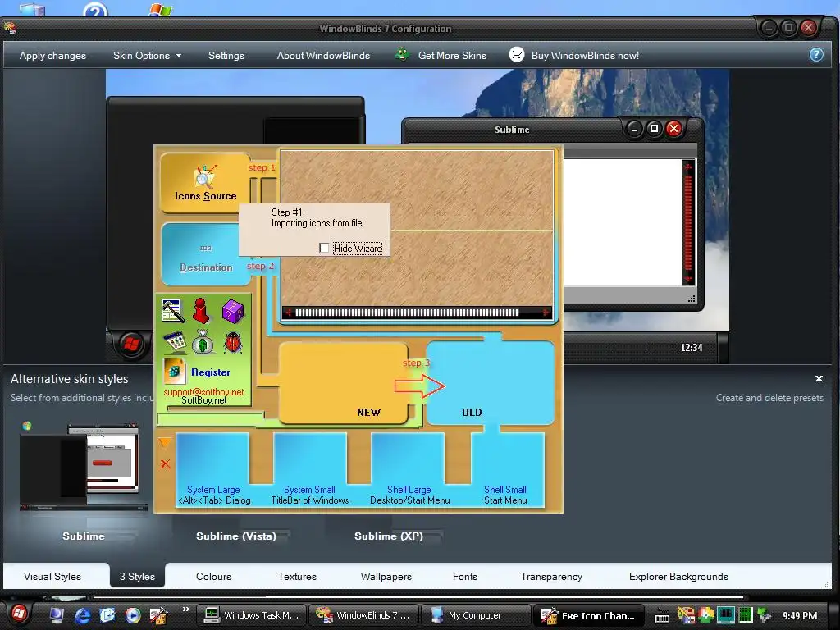The image size is (840, 630).
Task: Click the orange down triangle icon
Action: [165, 443]
